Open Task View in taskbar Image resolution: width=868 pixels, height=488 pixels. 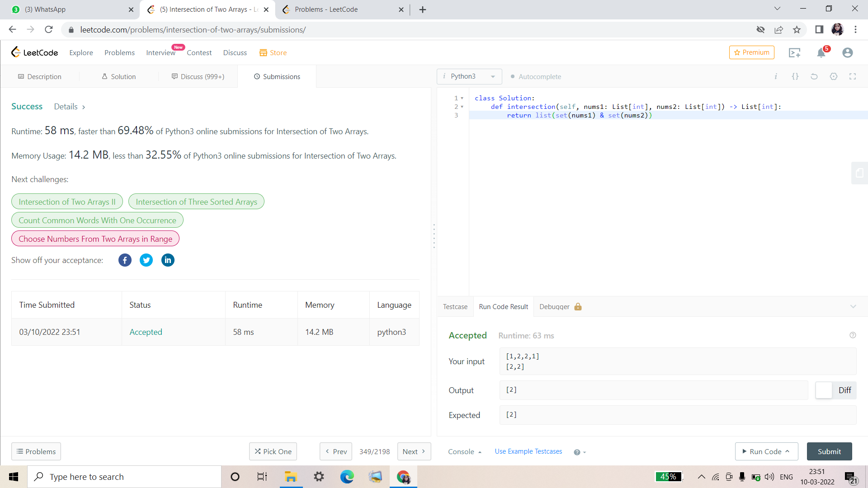coord(262,477)
